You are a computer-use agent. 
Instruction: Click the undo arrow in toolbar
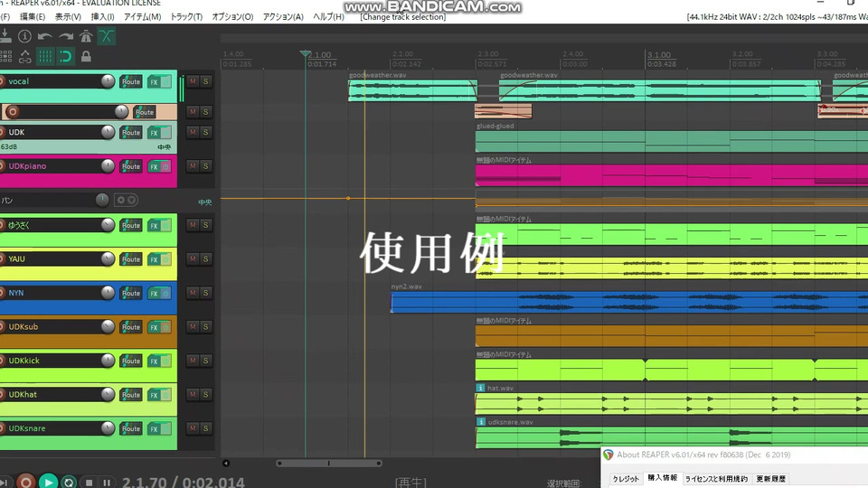(x=45, y=36)
